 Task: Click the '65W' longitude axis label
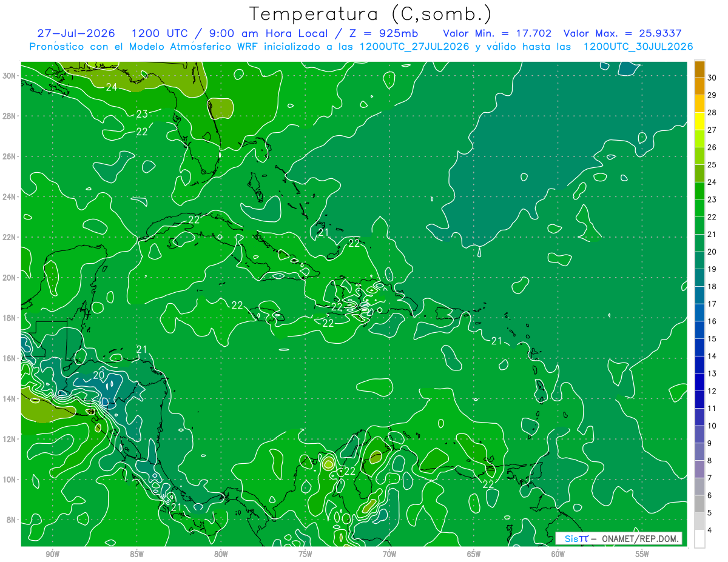[x=474, y=554]
